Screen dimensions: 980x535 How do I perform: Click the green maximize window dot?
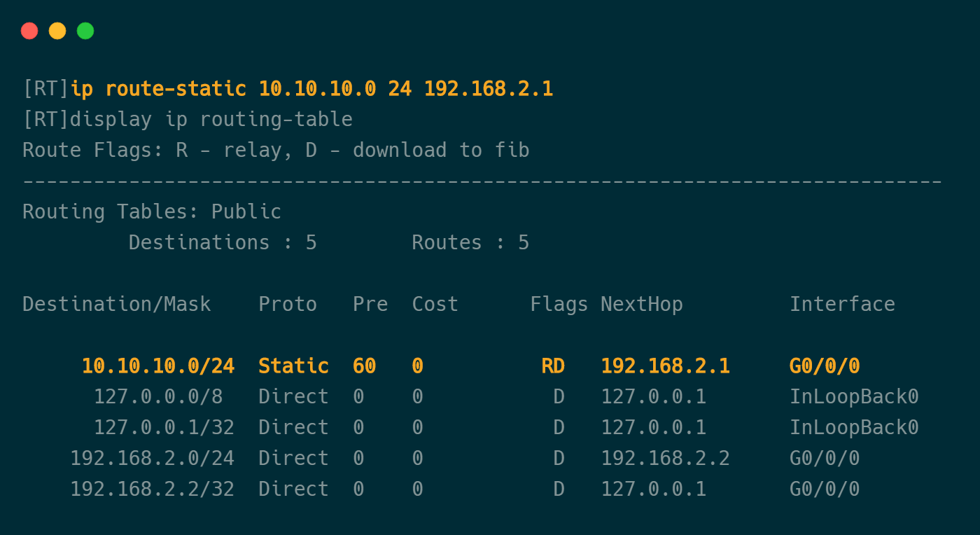(85, 31)
